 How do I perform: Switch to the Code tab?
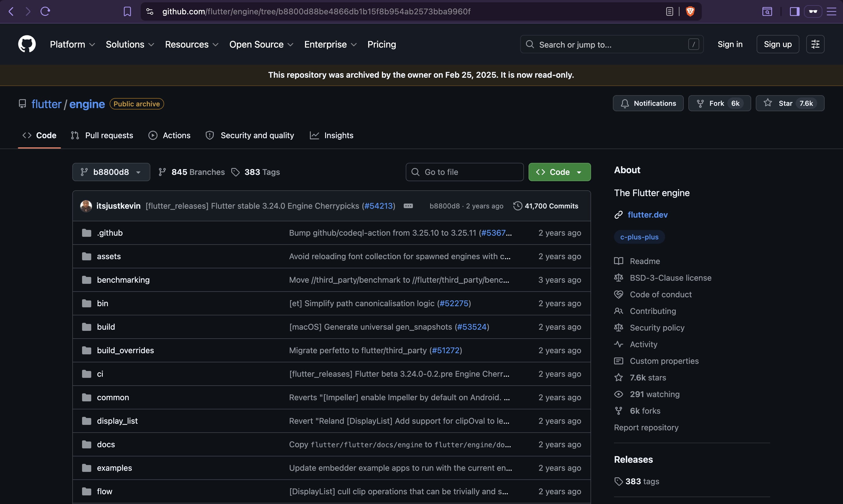[39, 136]
